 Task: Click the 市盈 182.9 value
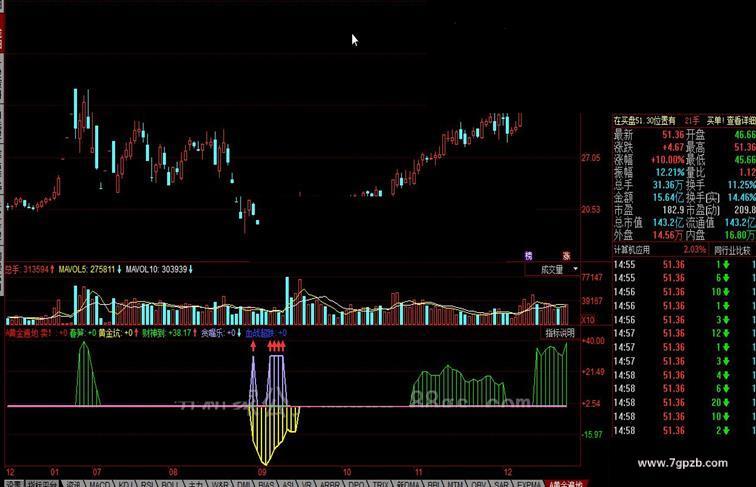click(x=674, y=210)
